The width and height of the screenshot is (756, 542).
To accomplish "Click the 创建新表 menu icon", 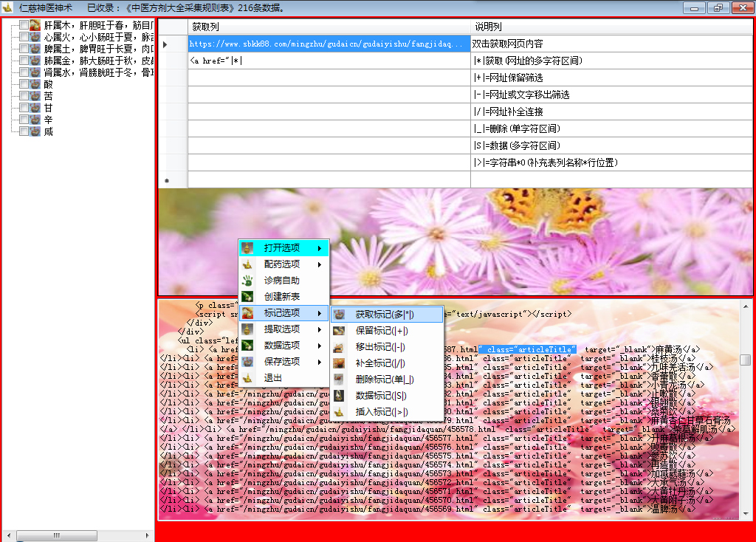I will click(247, 297).
